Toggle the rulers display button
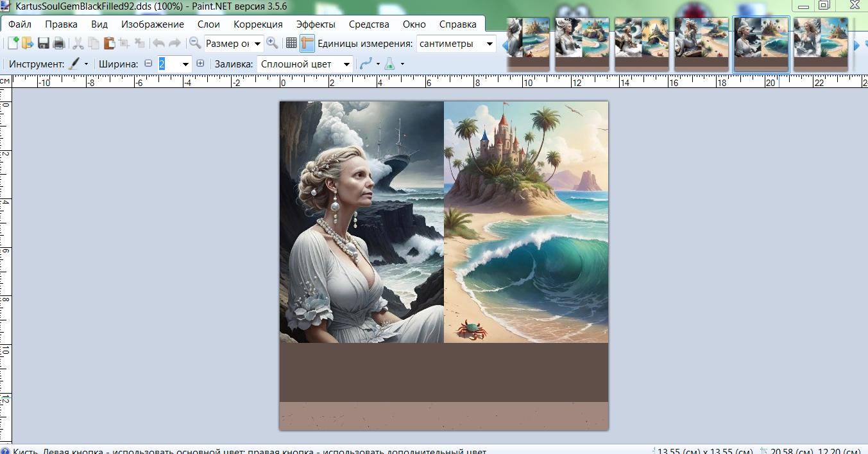 (307, 44)
